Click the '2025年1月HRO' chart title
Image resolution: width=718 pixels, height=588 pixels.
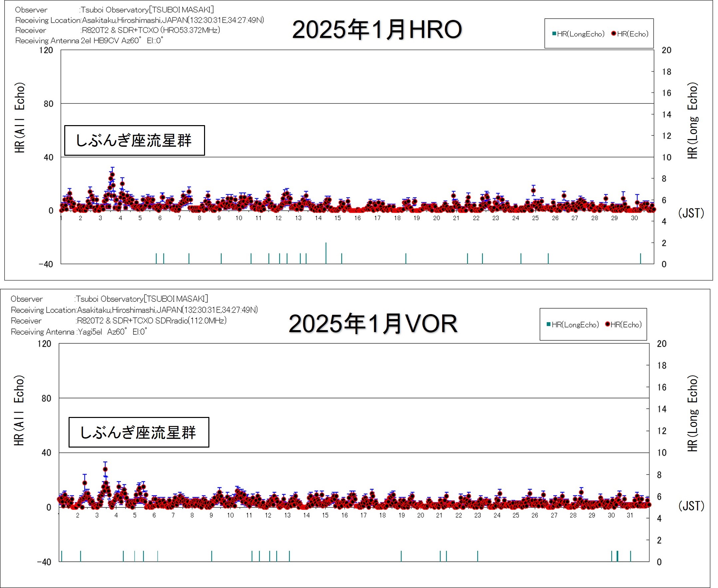377,30
